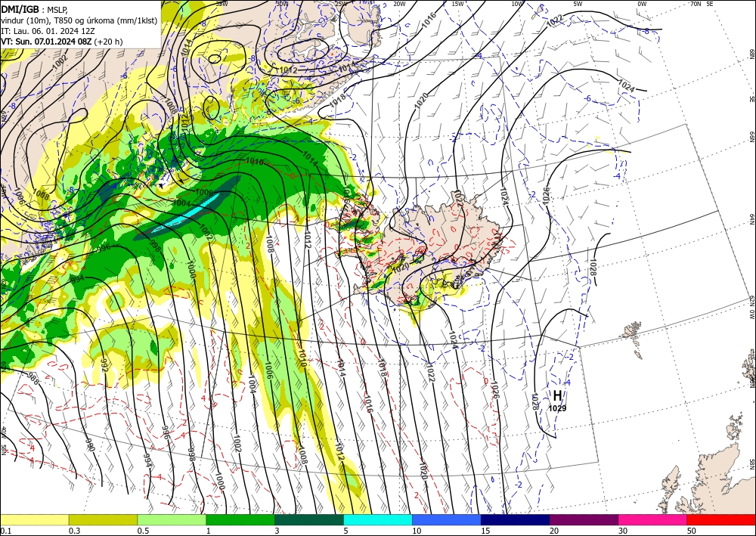Click the red 50+ legend swatch
The width and height of the screenshot is (756, 536).
tap(721, 519)
